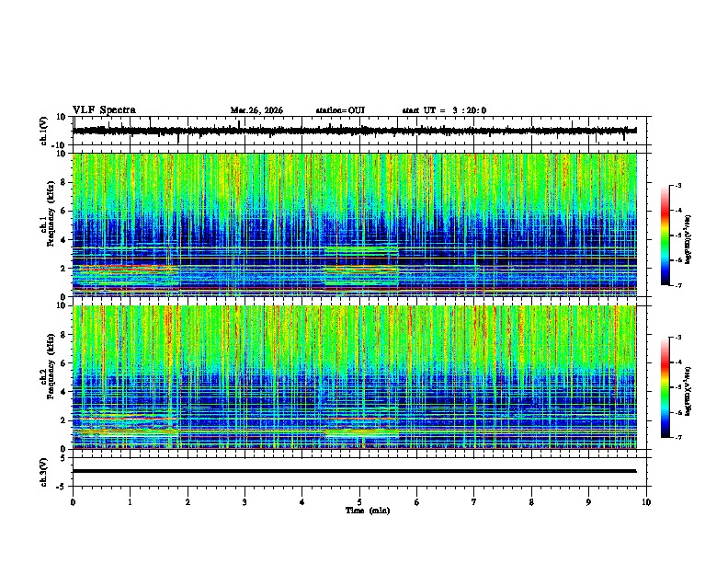Click the ch.2 spectrogram plot

(x=361, y=377)
